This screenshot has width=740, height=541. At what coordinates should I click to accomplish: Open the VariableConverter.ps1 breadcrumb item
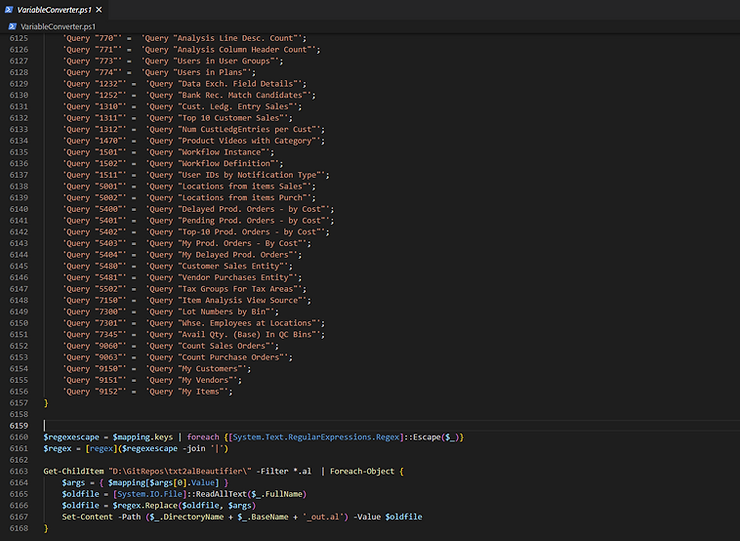tap(59, 25)
